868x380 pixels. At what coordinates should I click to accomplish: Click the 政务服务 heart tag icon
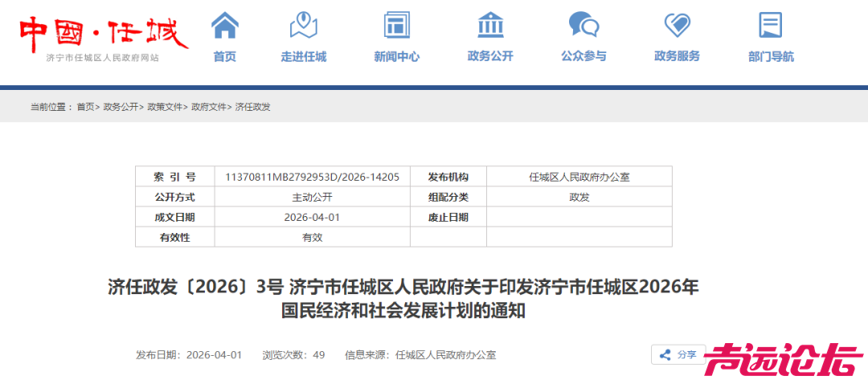[x=677, y=25]
